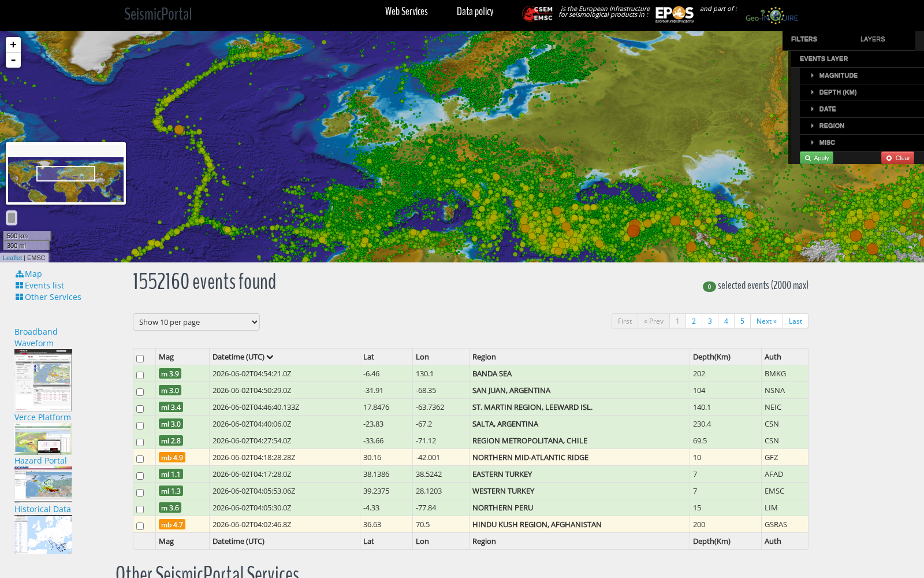Click the SeismicPortal title

pyautogui.click(x=158, y=14)
